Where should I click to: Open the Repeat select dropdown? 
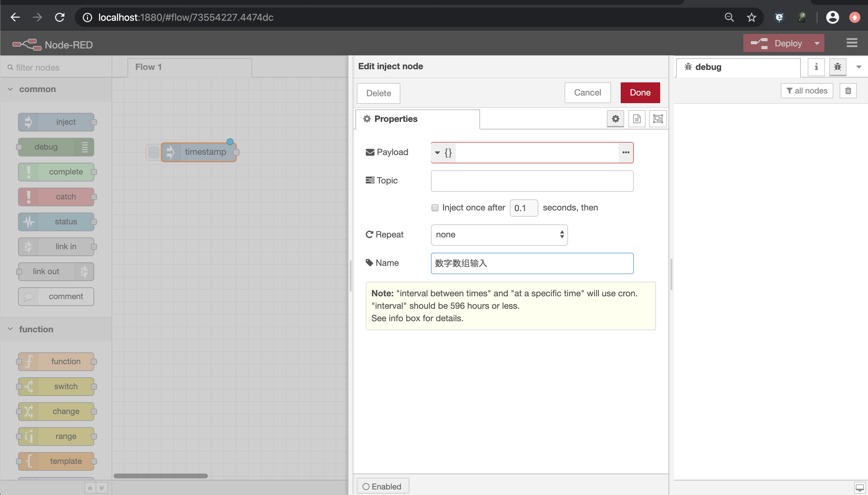[x=499, y=235]
